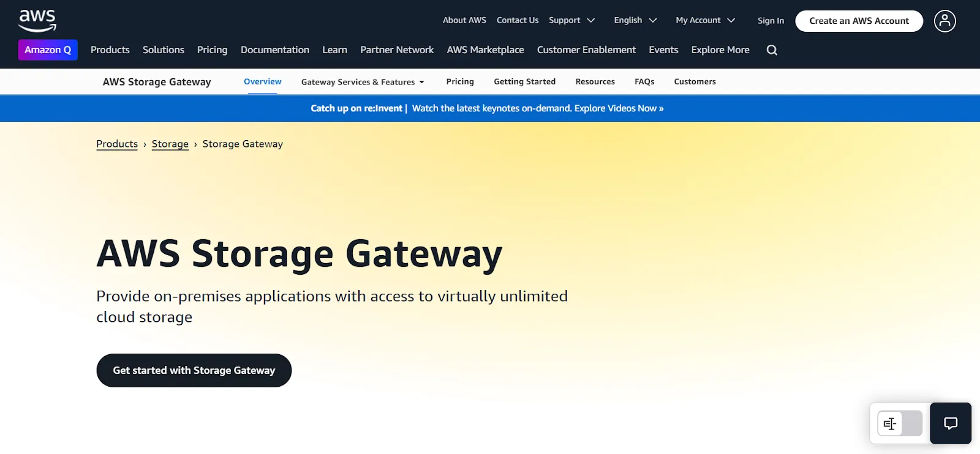
Task: Click Create an AWS Account button
Action: (x=859, y=21)
